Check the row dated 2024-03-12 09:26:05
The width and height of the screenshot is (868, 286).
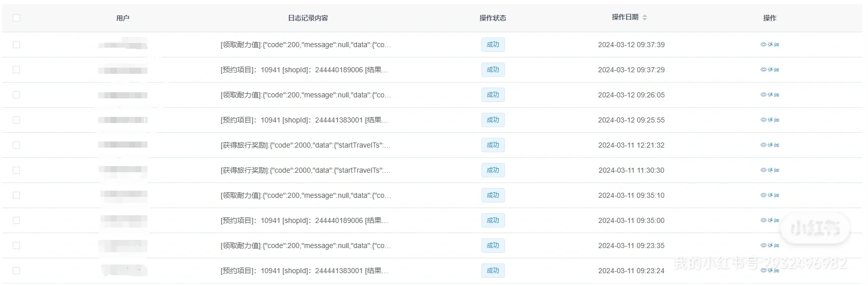16,95
